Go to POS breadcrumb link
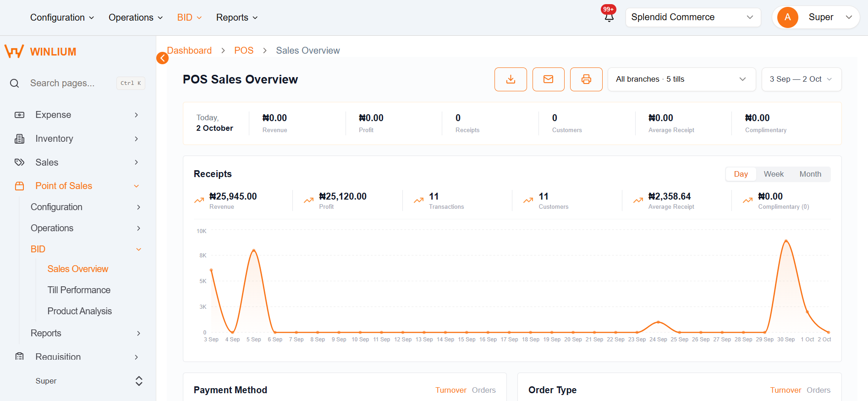The height and width of the screenshot is (401, 868). tap(244, 50)
